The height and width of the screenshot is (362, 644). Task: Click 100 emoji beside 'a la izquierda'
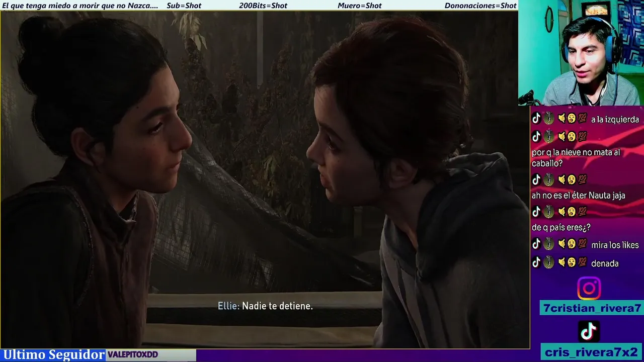[582, 119]
